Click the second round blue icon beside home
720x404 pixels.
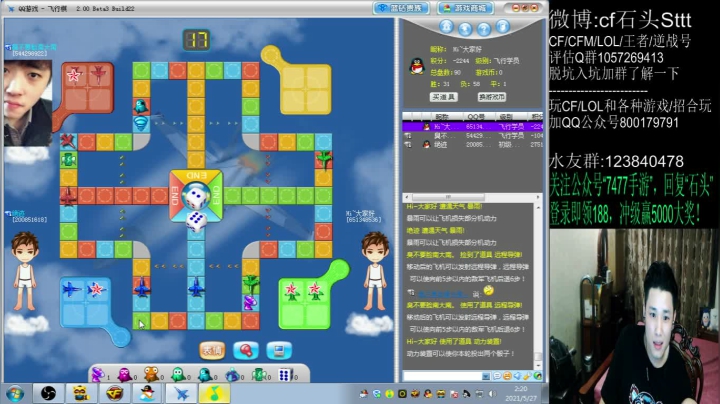[x=465, y=30]
